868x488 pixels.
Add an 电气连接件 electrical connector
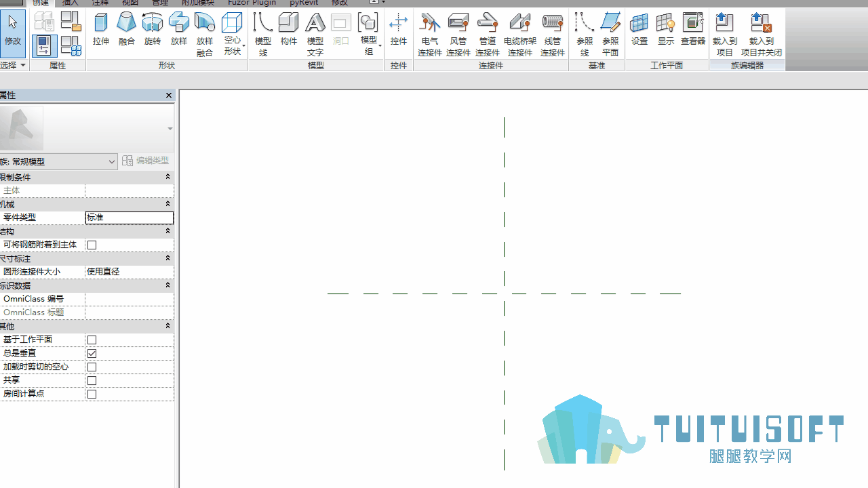pyautogui.click(x=430, y=34)
